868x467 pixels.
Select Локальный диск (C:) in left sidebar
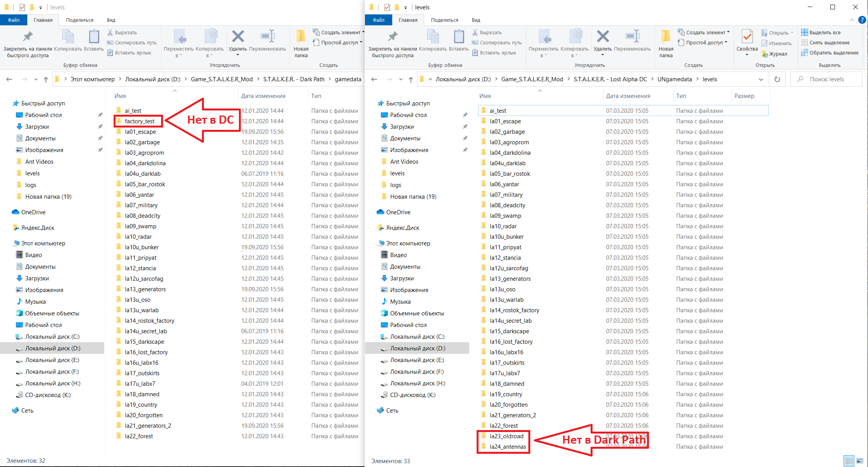(52, 337)
